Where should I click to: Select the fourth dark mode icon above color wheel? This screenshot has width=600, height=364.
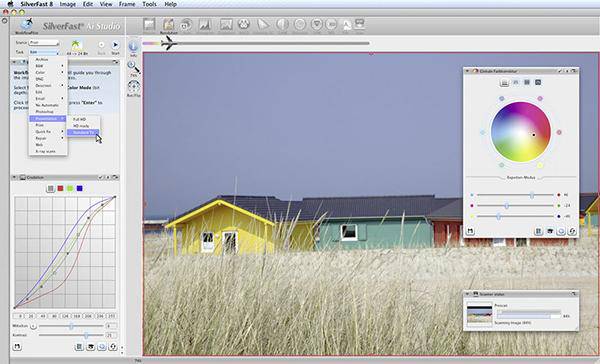point(538,82)
